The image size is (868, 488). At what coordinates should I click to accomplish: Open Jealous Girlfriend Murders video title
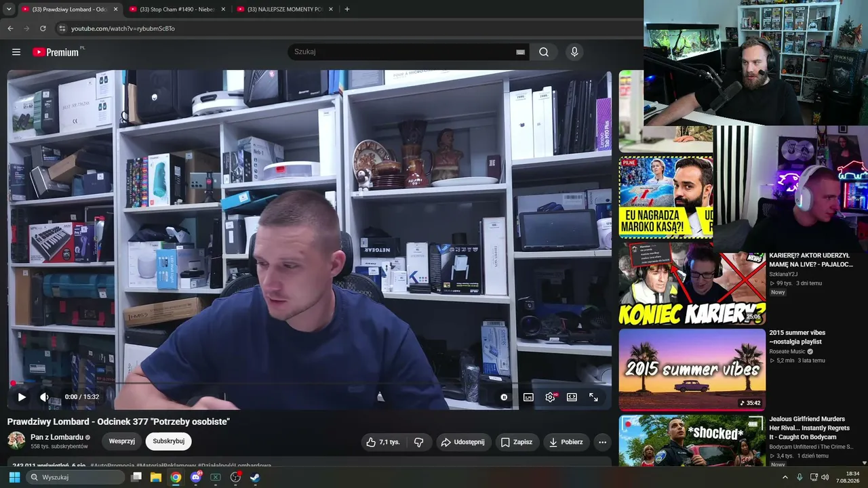810,428
